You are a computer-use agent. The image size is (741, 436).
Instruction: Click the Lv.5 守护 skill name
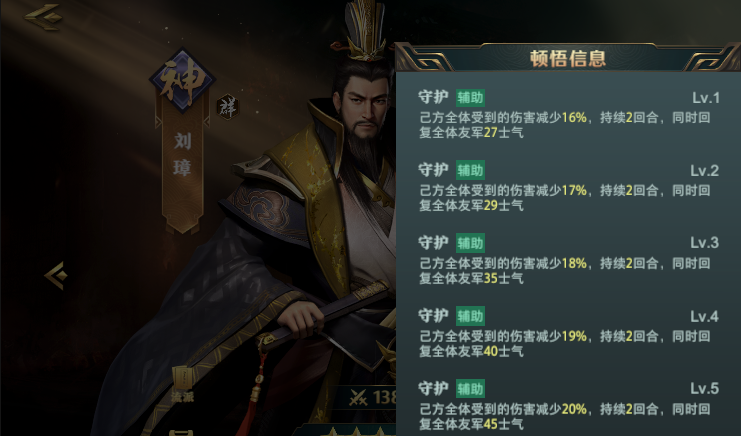coord(433,388)
